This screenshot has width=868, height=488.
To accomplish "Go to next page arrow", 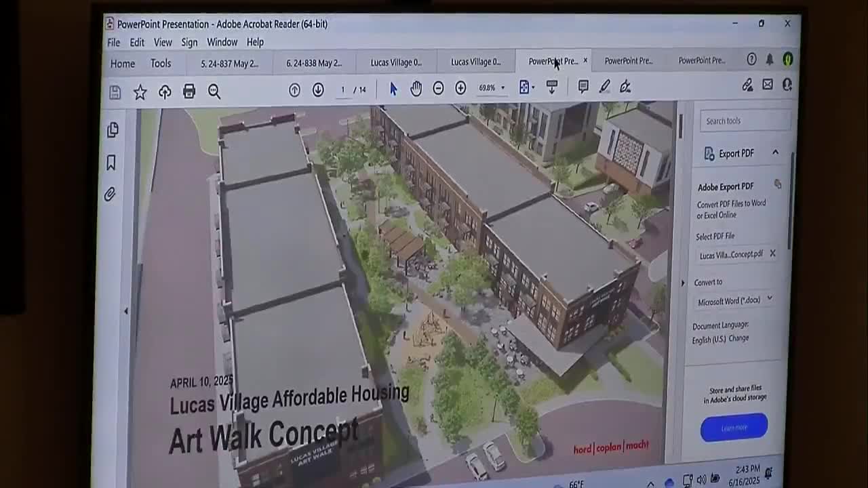I will pos(318,90).
